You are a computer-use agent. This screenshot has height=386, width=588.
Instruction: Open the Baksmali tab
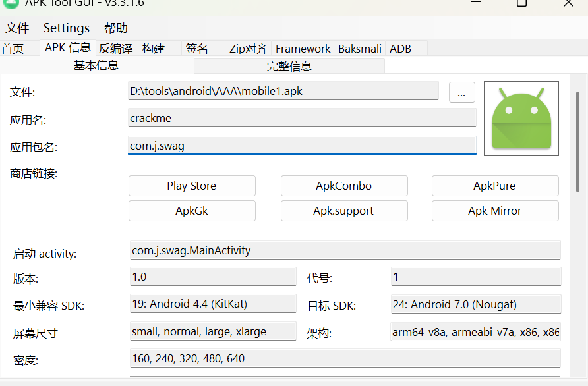click(360, 49)
